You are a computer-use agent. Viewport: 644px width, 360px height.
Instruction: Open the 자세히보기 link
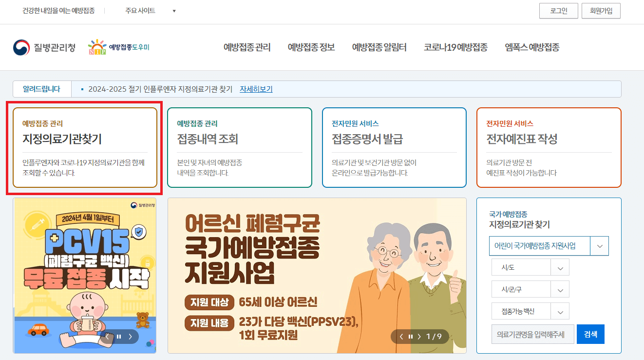click(x=256, y=89)
